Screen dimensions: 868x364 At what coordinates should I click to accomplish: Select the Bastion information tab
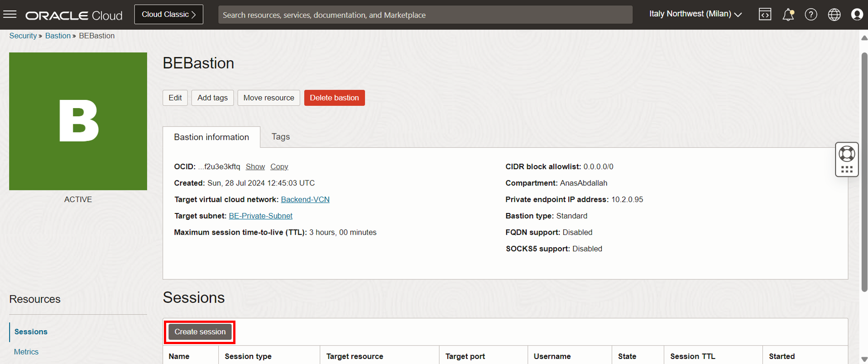pyautogui.click(x=211, y=137)
